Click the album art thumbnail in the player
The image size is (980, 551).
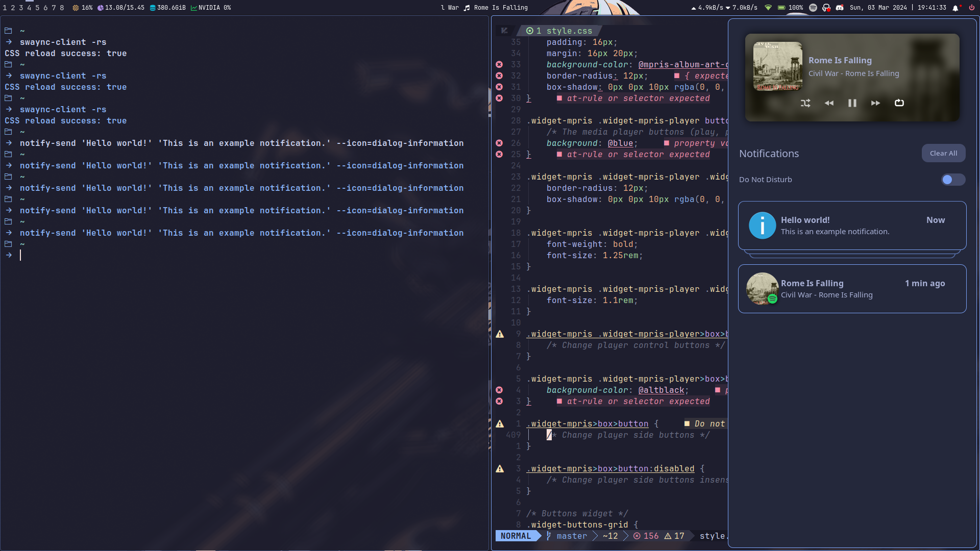(778, 66)
